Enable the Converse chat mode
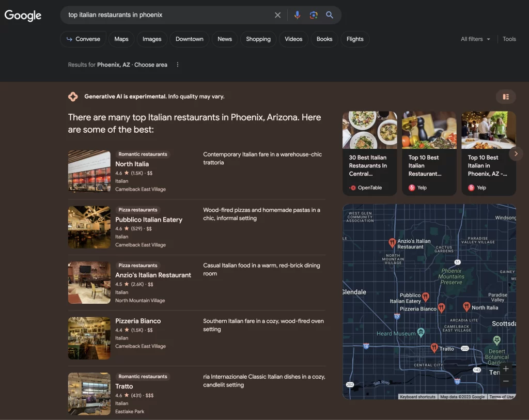Viewport: 529px width, 420px height. [x=83, y=39]
